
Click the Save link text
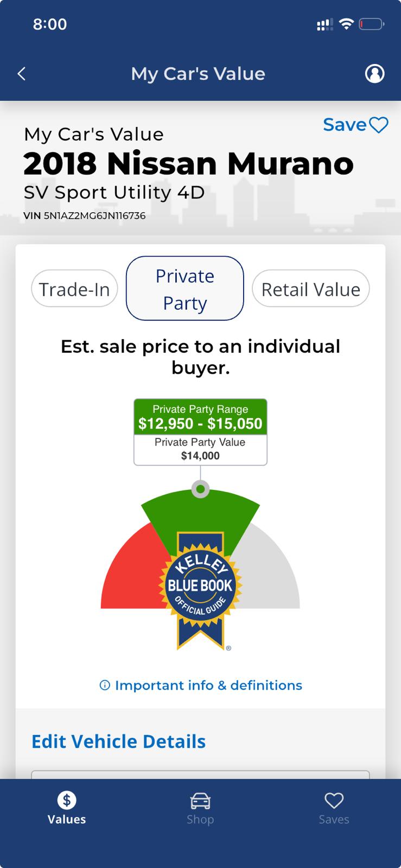[x=345, y=125]
